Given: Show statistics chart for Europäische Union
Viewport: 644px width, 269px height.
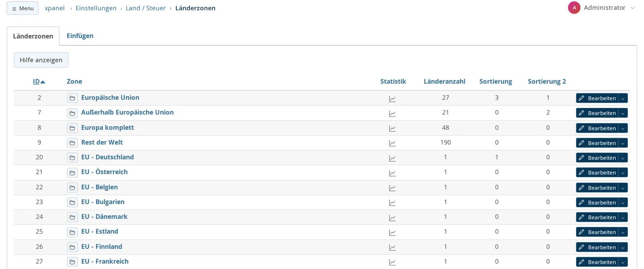Looking at the screenshot, I should 392,98.
